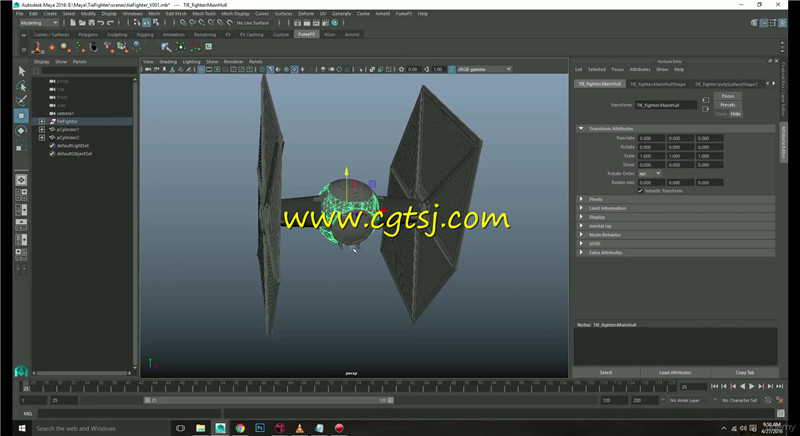The width and height of the screenshot is (800, 436).
Task: Click load node input connection icon
Action: [x=705, y=100]
